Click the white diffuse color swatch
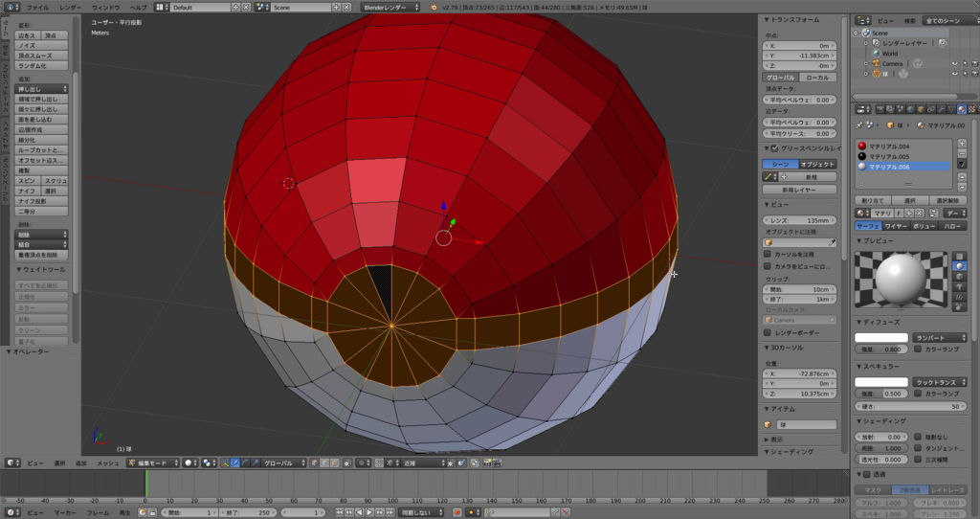The height and width of the screenshot is (519, 980). (x=880, y=337)
